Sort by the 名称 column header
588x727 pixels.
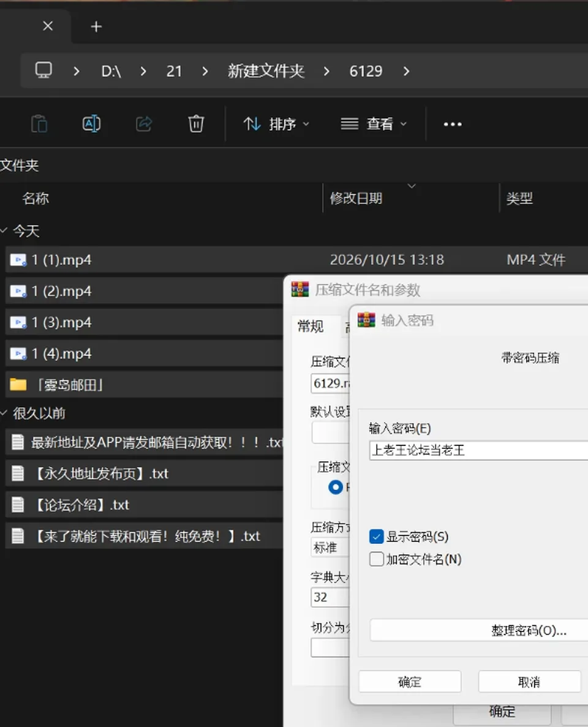point(36,198)
